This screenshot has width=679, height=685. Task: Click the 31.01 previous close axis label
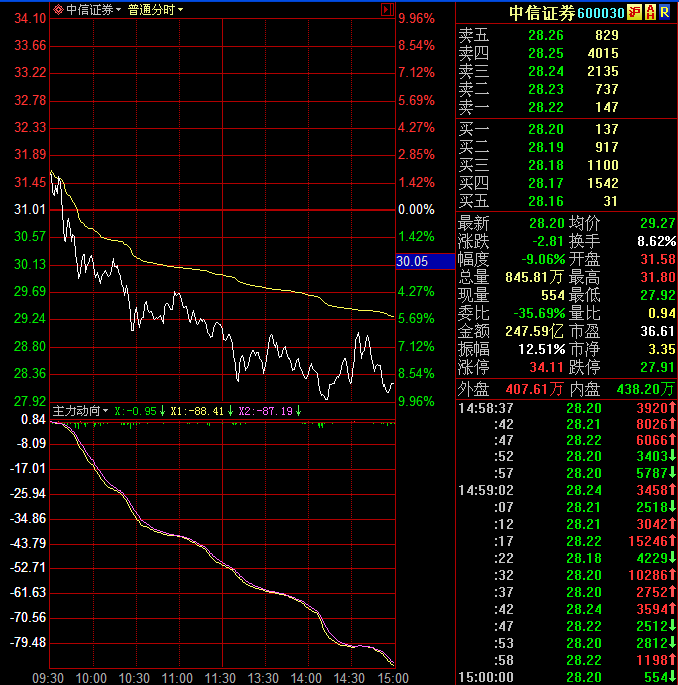(x=30, y=210)
